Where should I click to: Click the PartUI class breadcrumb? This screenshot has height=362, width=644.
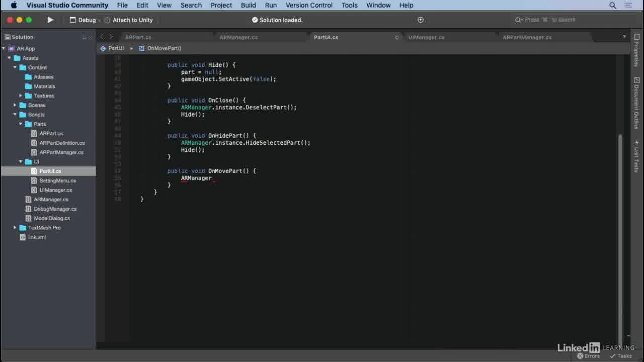(112, 48)
